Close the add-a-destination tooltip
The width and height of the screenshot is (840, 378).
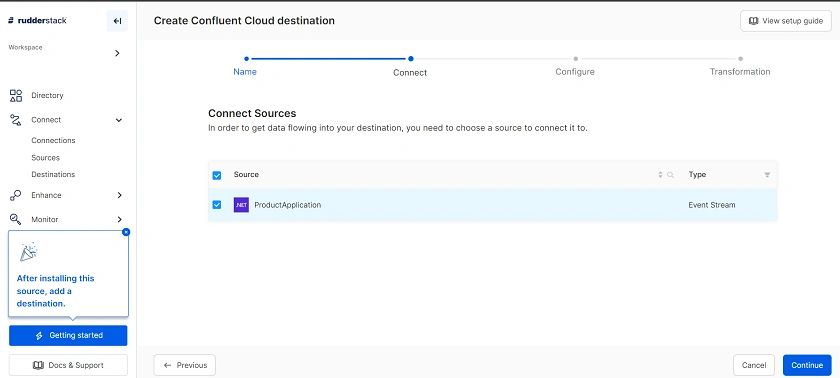coord(126,232)
